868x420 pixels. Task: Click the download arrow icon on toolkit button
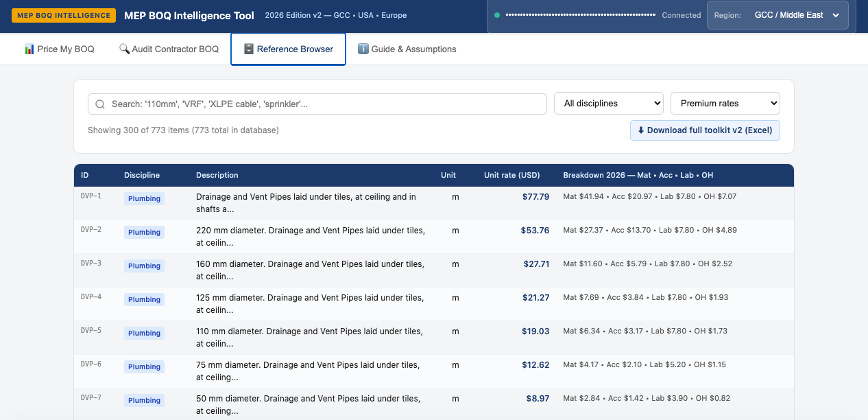coord(641,130)
